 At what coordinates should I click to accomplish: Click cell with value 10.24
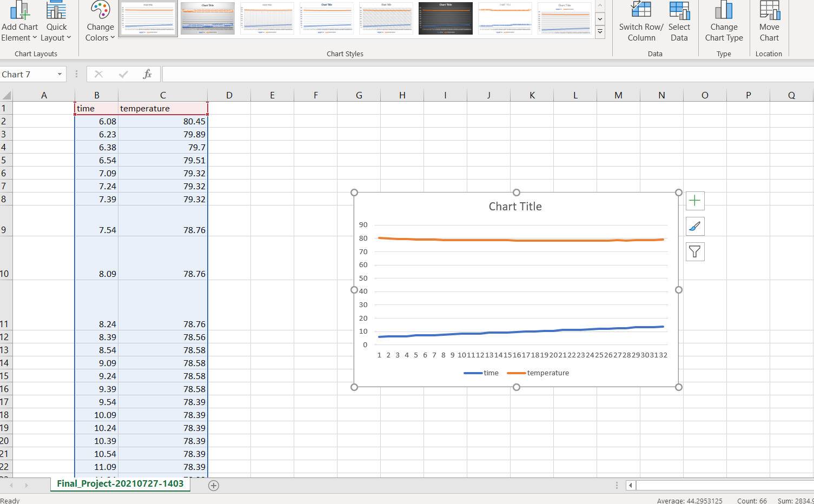pyautogui.click(x=97, y=428)
